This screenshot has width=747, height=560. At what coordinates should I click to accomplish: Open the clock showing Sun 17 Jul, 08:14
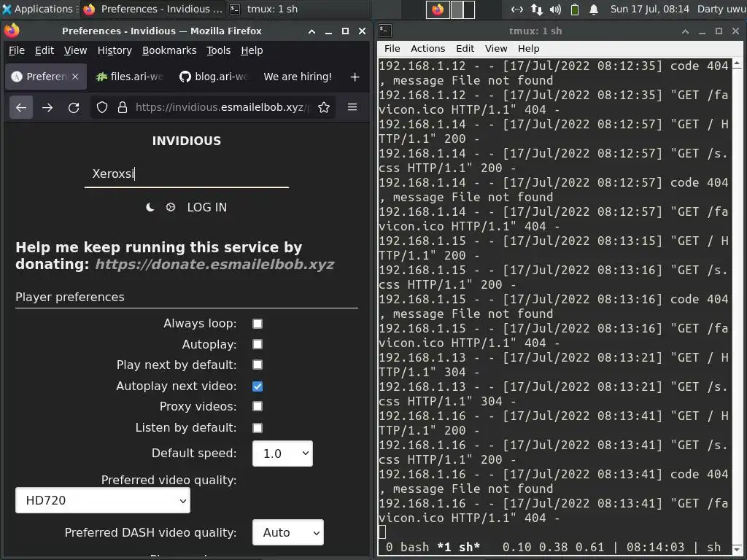pos(649,9)
